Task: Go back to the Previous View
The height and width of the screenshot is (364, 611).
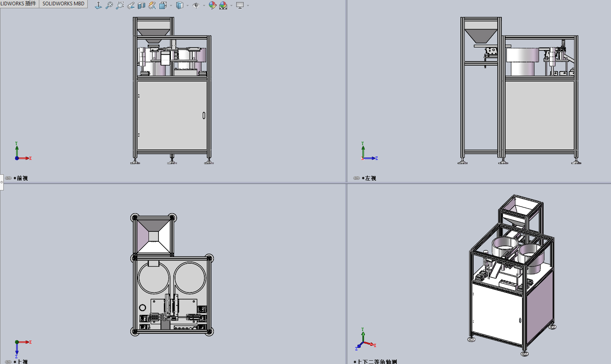Action: click(x=131, y=5)
